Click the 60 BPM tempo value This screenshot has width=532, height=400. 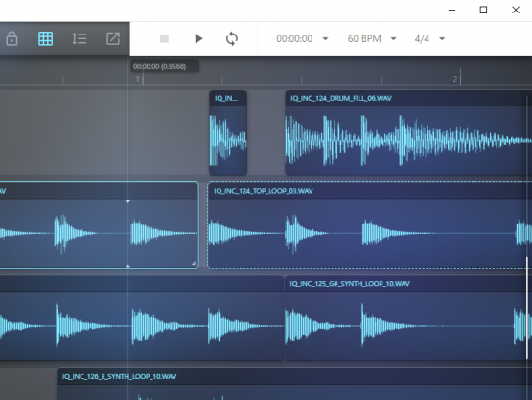[364, 38]
